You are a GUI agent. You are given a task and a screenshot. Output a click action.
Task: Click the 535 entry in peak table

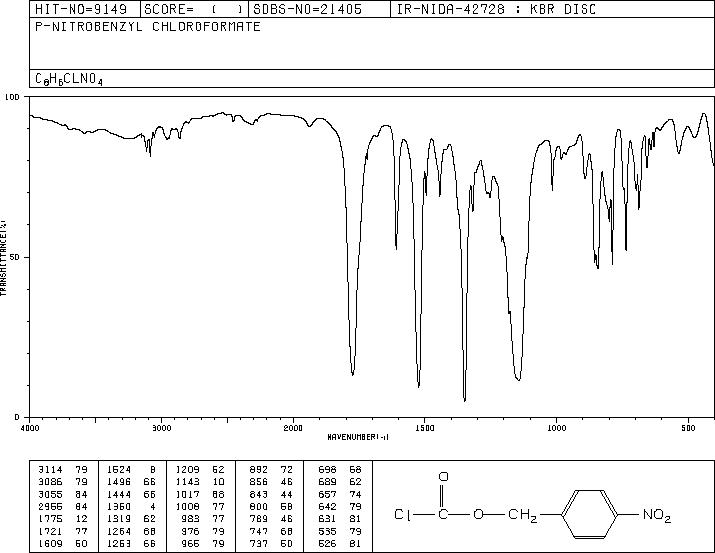[327, 531]
